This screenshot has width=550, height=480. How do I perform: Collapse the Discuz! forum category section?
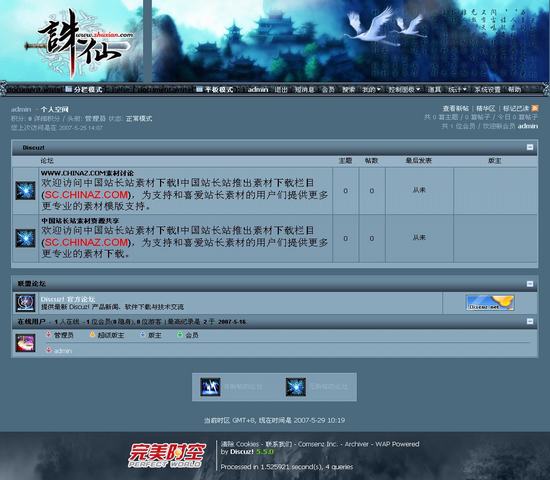pos(530,147)
